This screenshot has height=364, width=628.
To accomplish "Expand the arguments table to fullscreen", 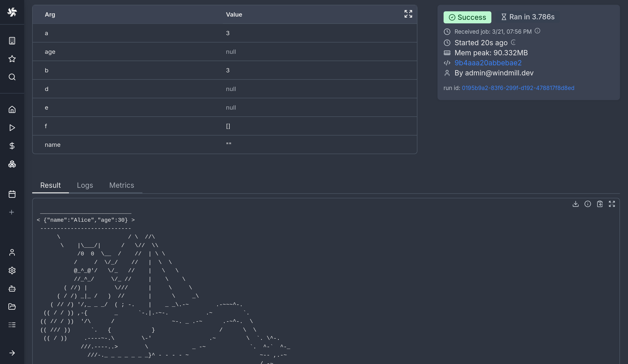I will 408,14.
